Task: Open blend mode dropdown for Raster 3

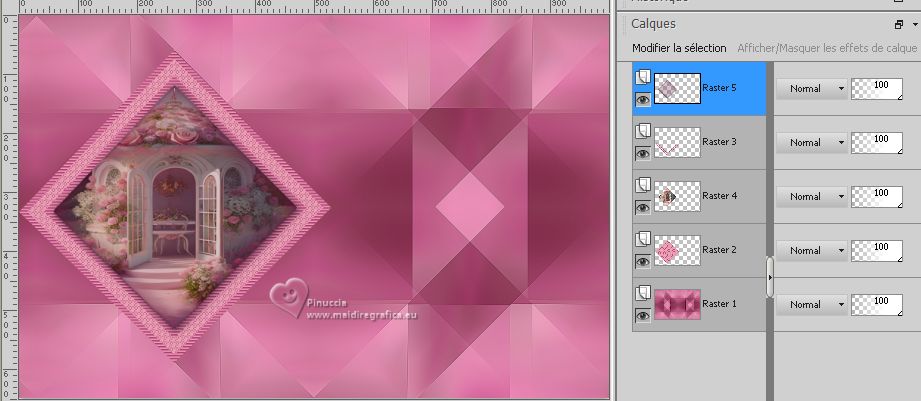Action: [812, 143]
